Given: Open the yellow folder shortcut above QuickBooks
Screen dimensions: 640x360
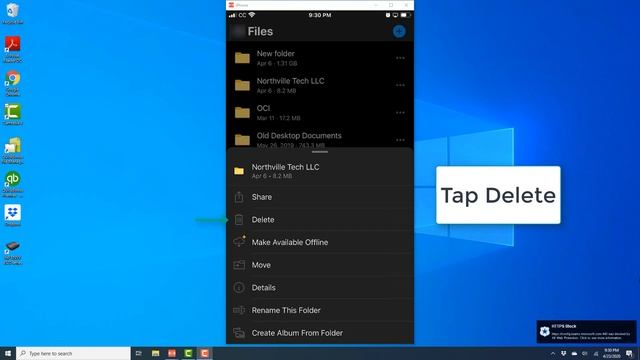Looking at the screenshot, I should tap(13, 150).
